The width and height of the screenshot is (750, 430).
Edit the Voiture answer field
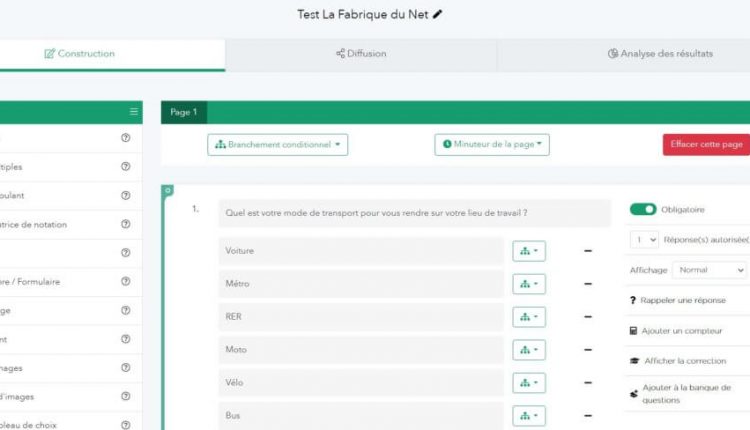coord(361,251)
